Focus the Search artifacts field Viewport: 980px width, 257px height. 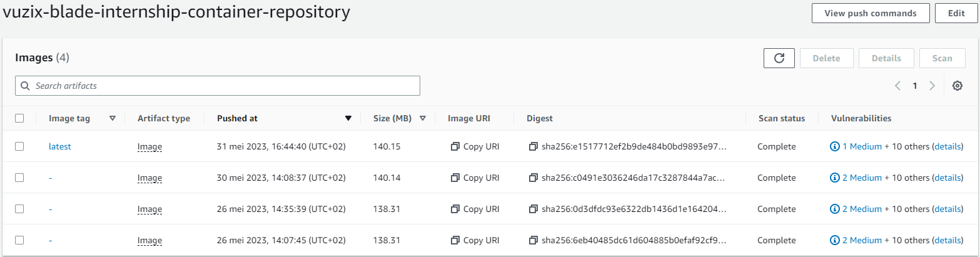tap(218, 86)
